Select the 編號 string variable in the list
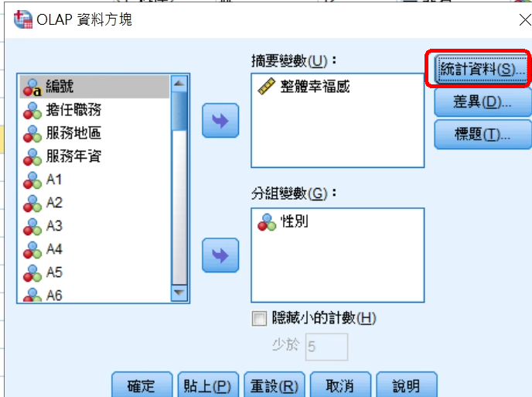This screenshot has width=532, height=397. pos(94,87)
